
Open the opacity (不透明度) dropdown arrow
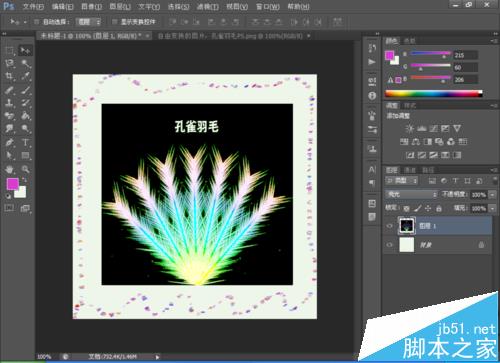(x=492, y=195)
